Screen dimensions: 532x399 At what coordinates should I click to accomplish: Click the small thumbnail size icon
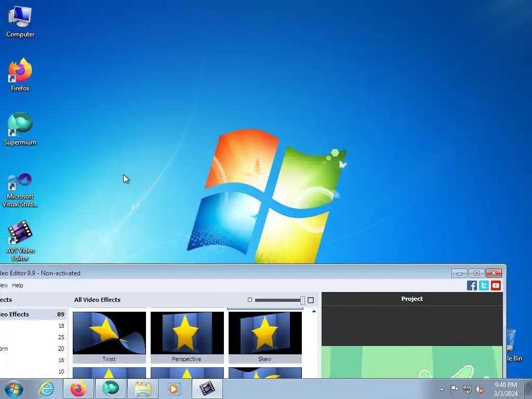250,300
